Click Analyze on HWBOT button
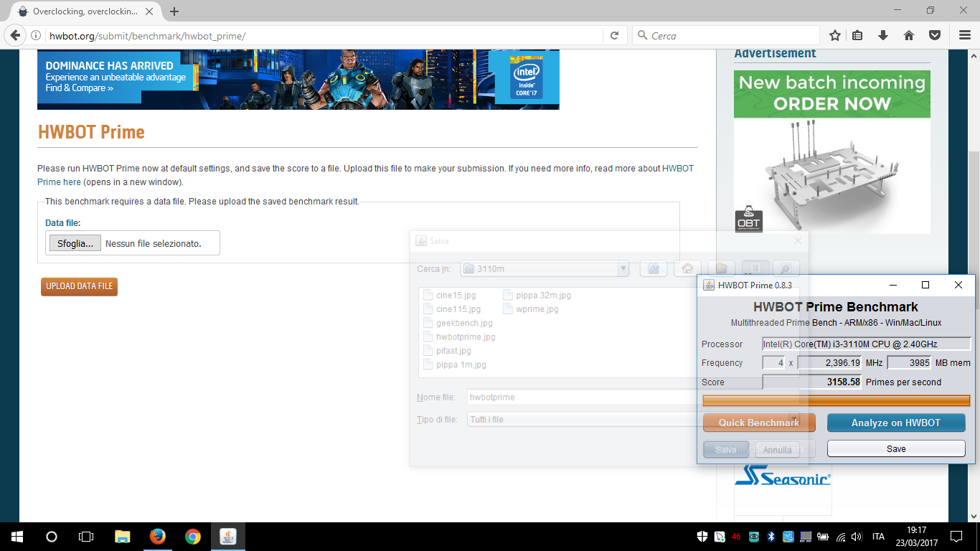The image size is (980, 551). 896,423
